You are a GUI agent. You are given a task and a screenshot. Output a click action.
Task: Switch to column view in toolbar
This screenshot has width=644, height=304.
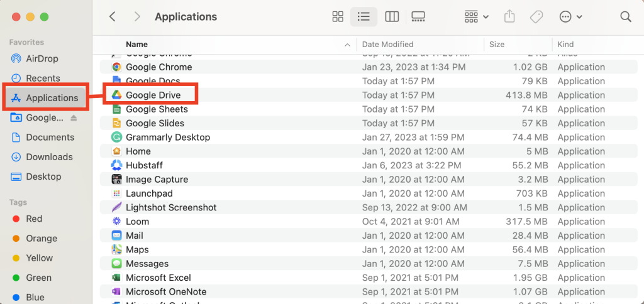[392, 17]
